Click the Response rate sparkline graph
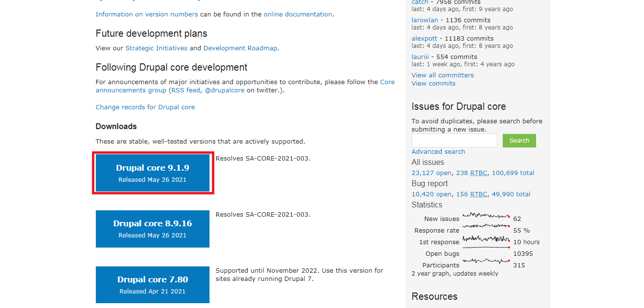The image size is (644, 308). 486,226
